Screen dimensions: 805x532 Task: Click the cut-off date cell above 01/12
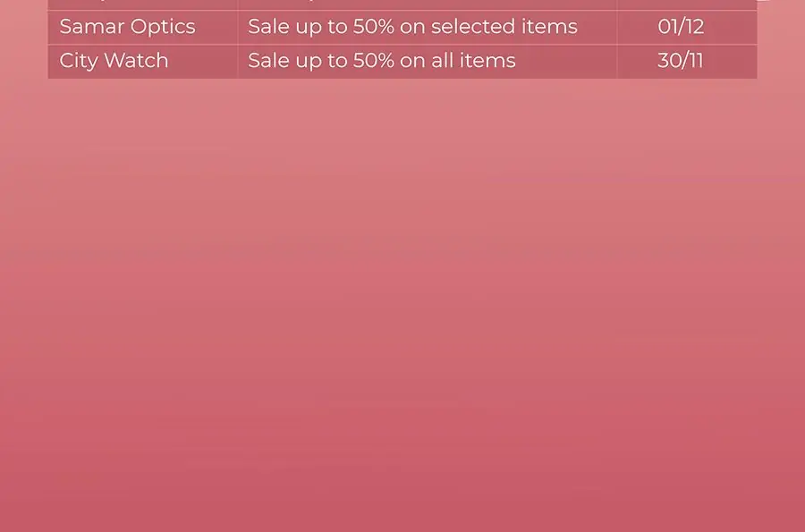click(687, 4)
